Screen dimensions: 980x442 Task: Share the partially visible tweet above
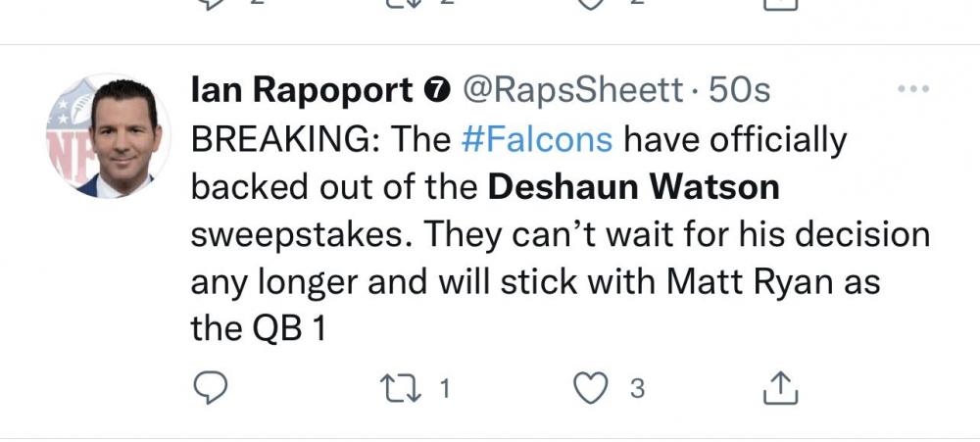[x=780, y=4]
